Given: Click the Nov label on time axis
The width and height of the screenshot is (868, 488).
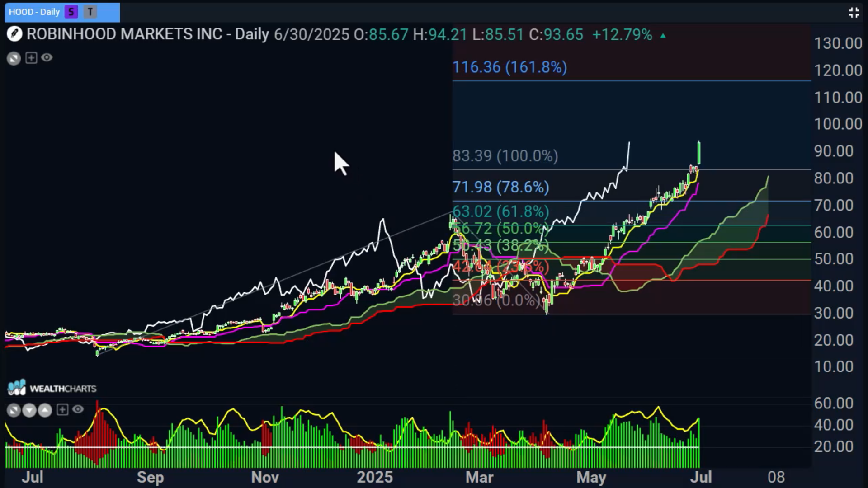Looking at the screenshot, I should pyautogui.click(x=265, y=477).
